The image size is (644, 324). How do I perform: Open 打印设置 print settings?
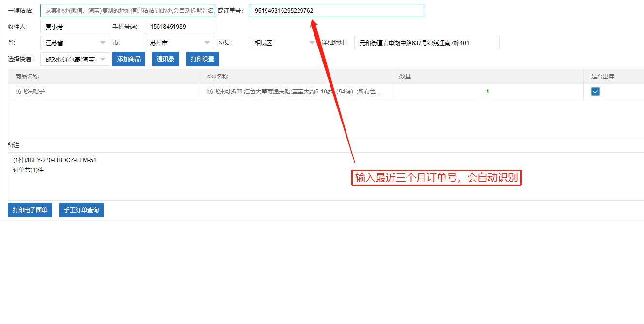203,59
